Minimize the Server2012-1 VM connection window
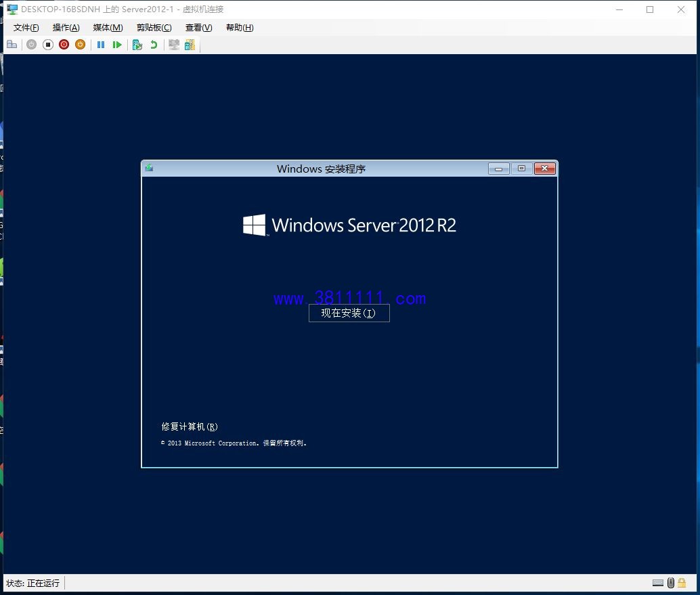Screen dimensions: 700x595 coord(619,9)
